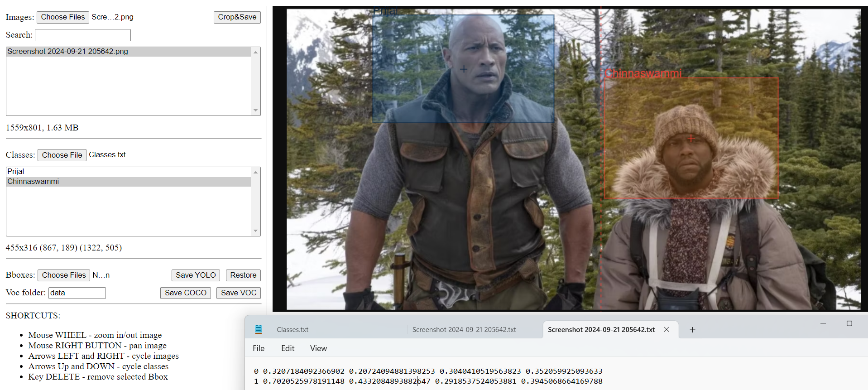Screen dimensions: 868x390
Task: Select Screenshot 2024-09-21 205642.png in image list
Action: click(129, 52)
